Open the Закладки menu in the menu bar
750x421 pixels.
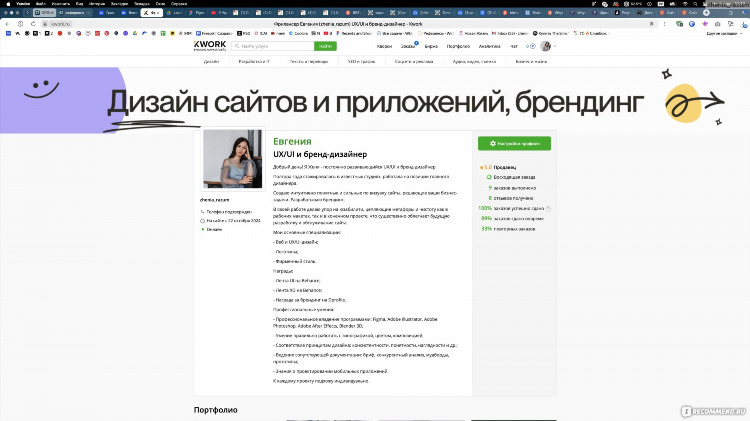(119, 3)
